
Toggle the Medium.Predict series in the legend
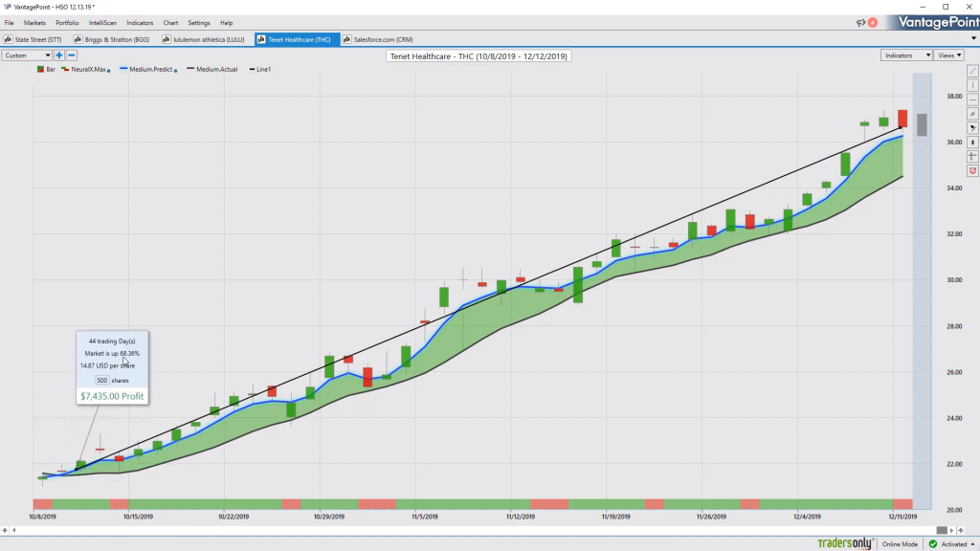coord(148,69)
